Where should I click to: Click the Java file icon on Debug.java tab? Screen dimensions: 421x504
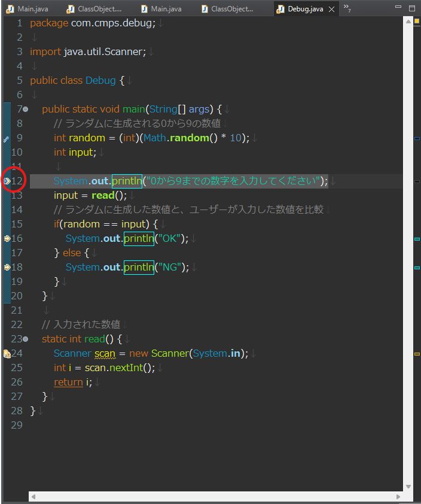279,10
